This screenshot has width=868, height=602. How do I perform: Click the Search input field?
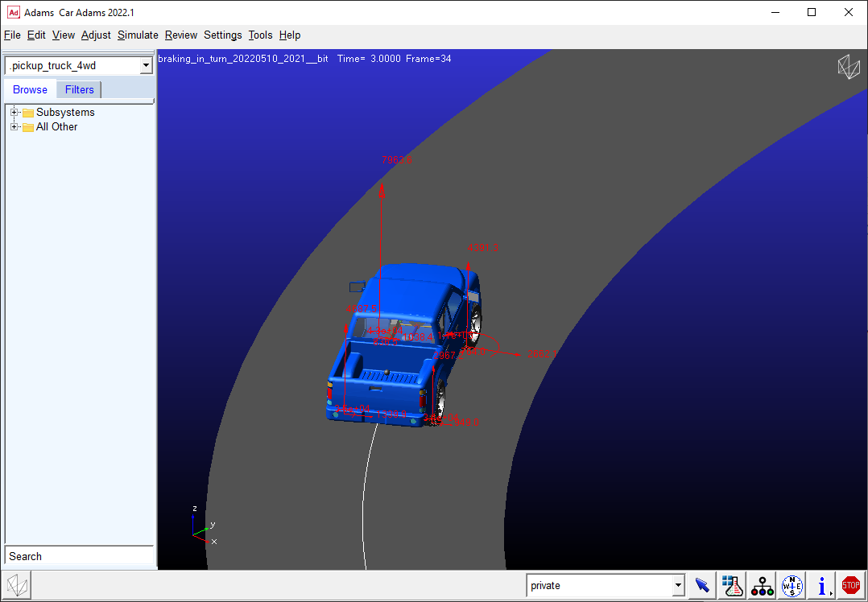click(x=79, y=556)
